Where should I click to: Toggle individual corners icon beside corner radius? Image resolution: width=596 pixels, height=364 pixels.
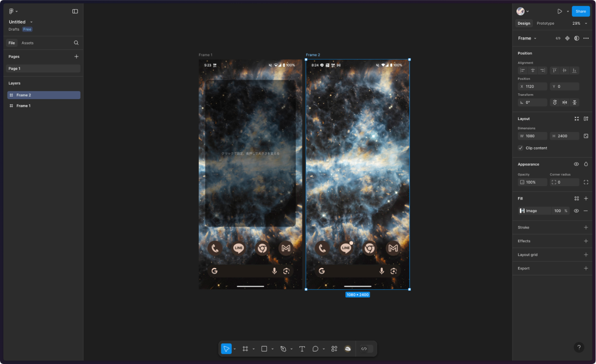pos(586,182)
